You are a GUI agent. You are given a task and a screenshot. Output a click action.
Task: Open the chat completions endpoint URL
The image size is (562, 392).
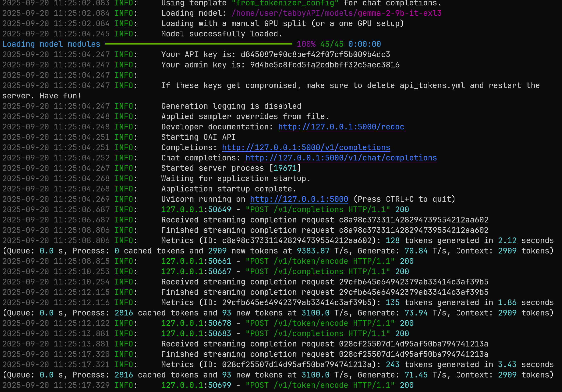coord(341,158)
